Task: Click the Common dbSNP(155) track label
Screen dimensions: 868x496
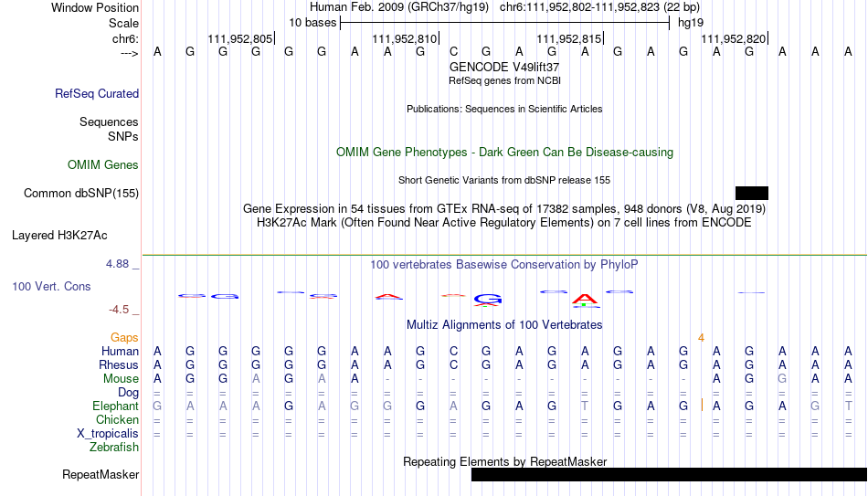Action: (80, 194)
